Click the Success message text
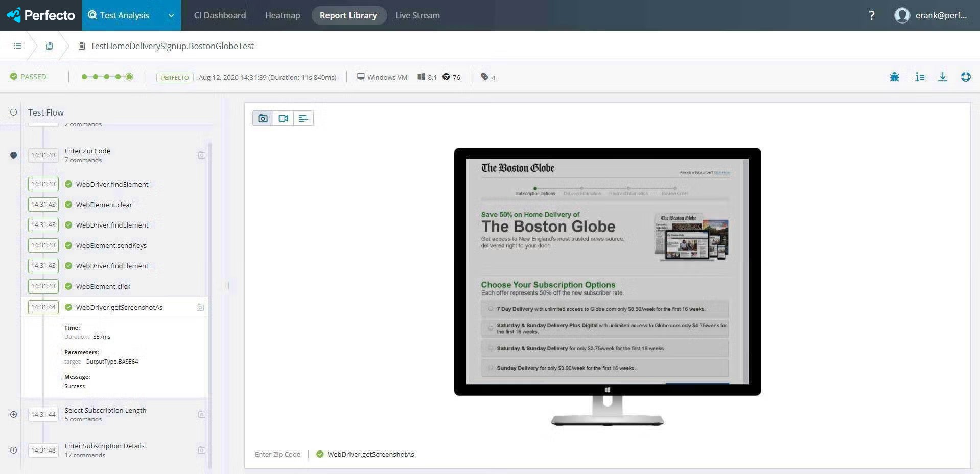980x474 pixels. (x=75, y=386)
